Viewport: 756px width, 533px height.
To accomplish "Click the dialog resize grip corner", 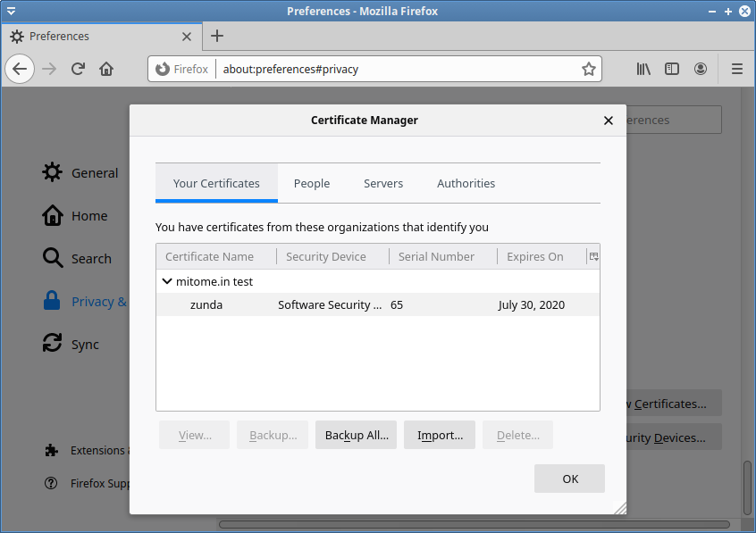I will 620,508.
